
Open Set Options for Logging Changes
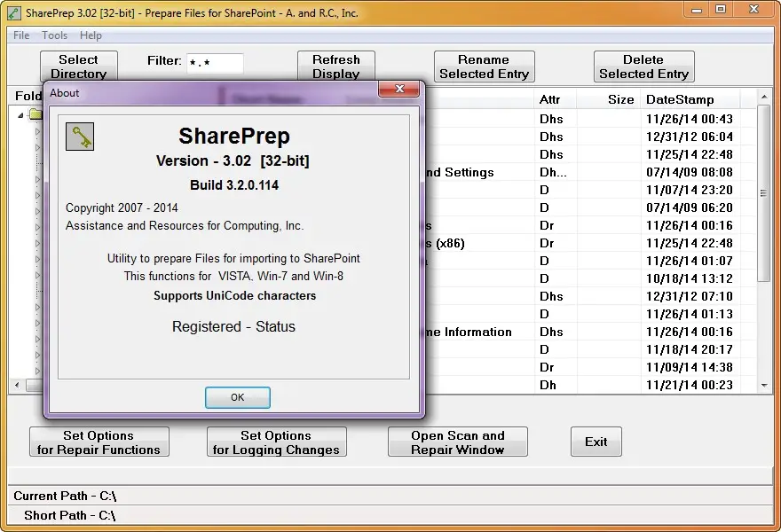coord(276,442)
